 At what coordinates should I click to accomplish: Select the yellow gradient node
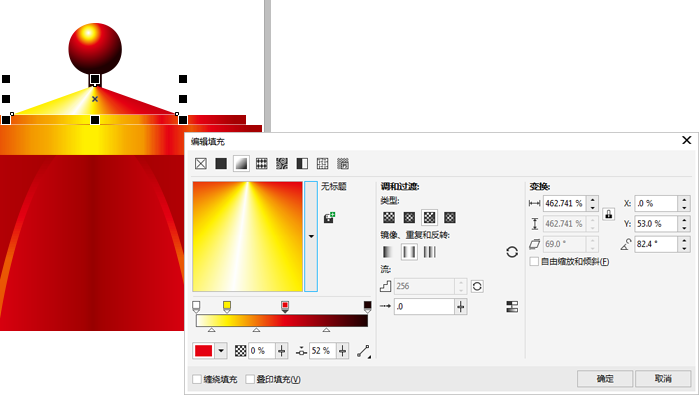(x=227, y=306)
